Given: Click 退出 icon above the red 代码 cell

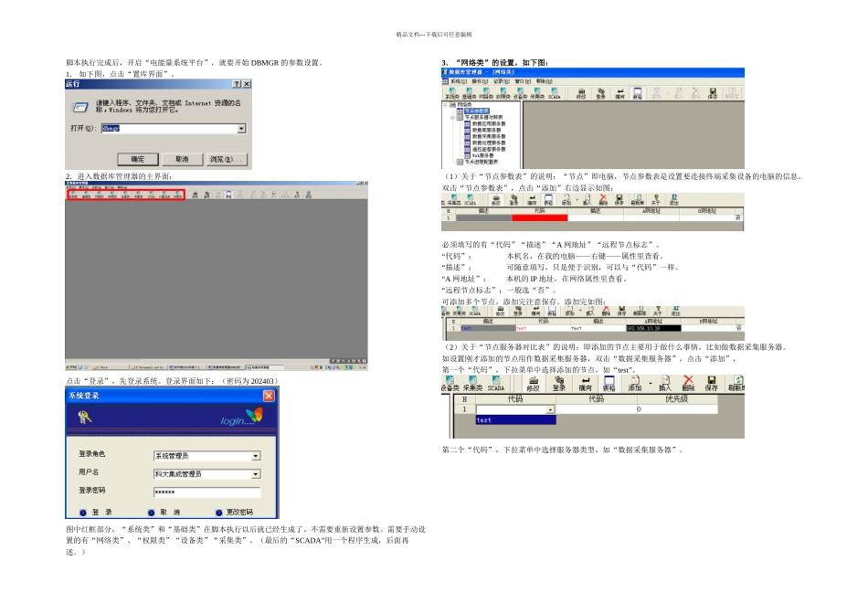Looking at the screenshot, I should point(673,200).
